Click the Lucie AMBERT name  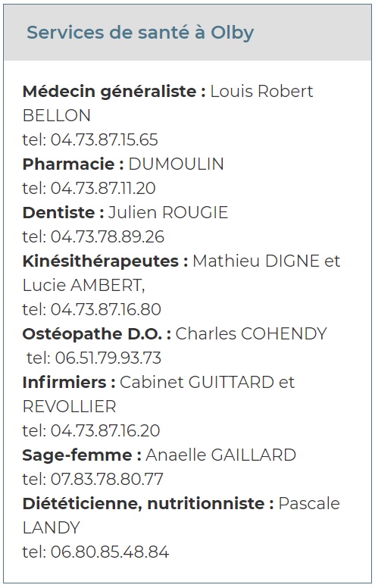click(x=82, y=285)
